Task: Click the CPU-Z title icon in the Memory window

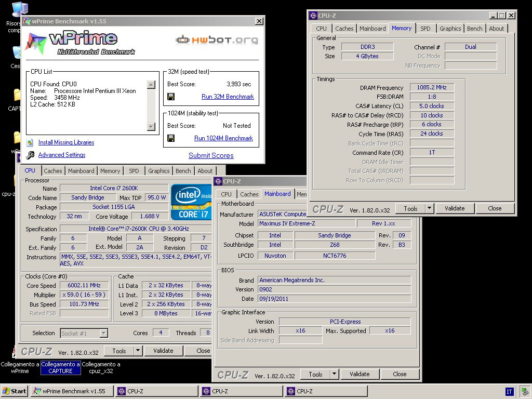Action: (313, 15)
